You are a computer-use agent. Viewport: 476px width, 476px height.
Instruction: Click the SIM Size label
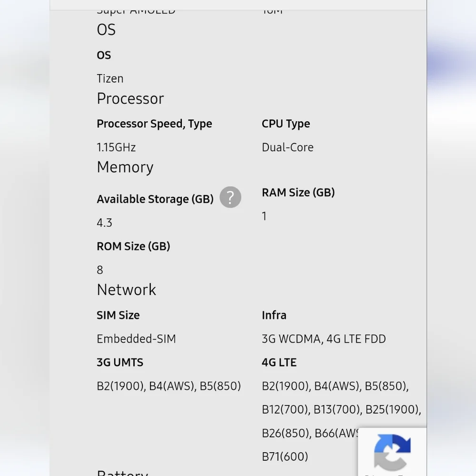click(x=118, y=316)
